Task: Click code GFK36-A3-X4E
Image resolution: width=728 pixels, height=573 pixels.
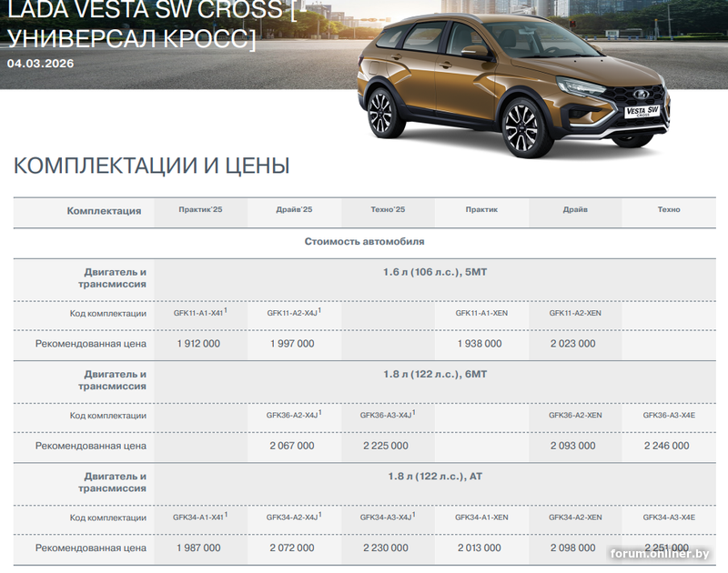Action: [669, 416]
